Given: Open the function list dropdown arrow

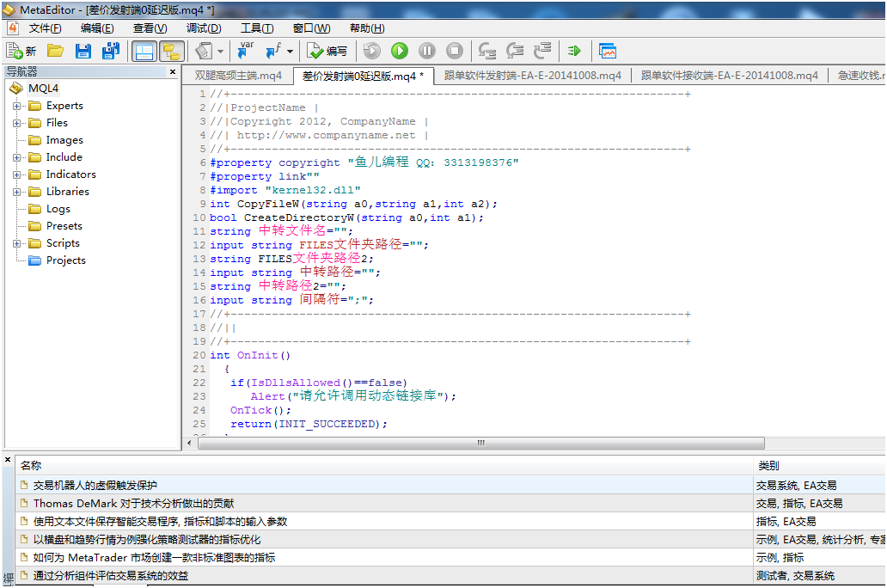Looking at the screenshot, I should 290,51.
